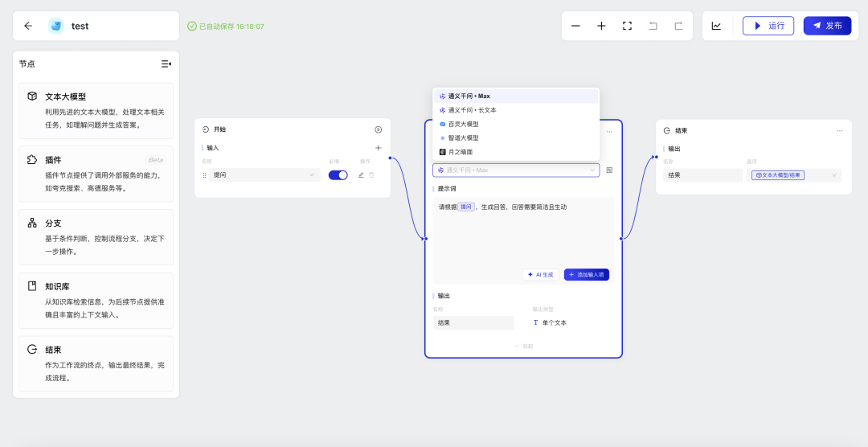This screenshot has height=447, width=868.
Task: Click the prompt text area
Action: point(524,241)
